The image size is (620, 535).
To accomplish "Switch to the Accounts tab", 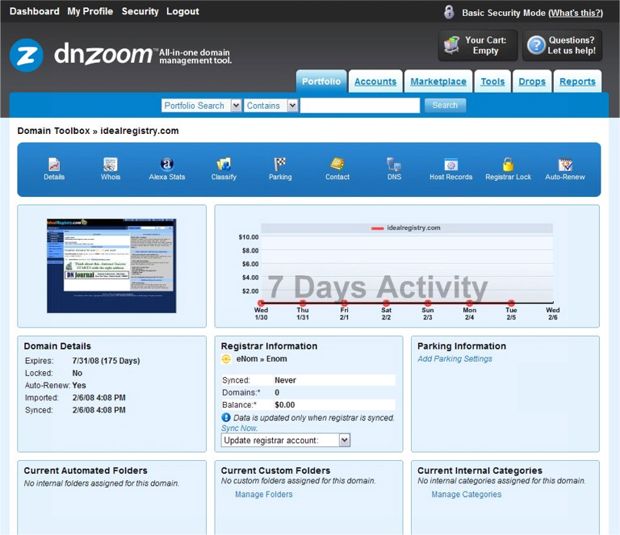I will [375, 81].
